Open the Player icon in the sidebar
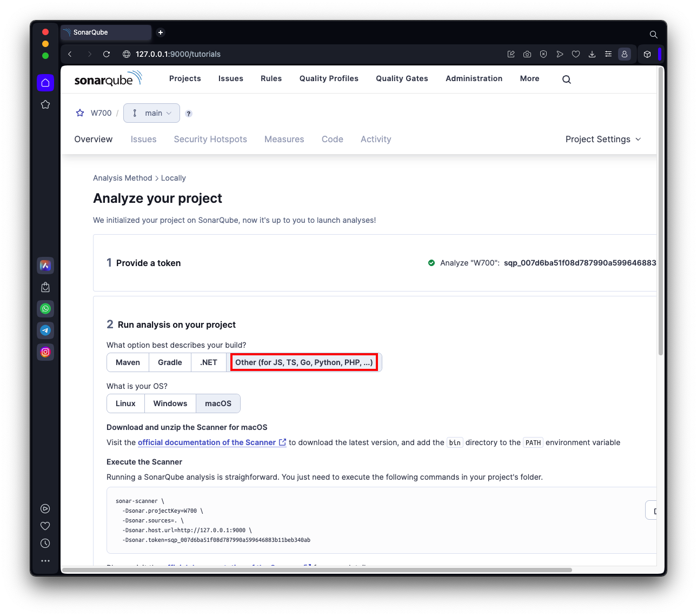697x616 pixels. click(x=45, y=508)
